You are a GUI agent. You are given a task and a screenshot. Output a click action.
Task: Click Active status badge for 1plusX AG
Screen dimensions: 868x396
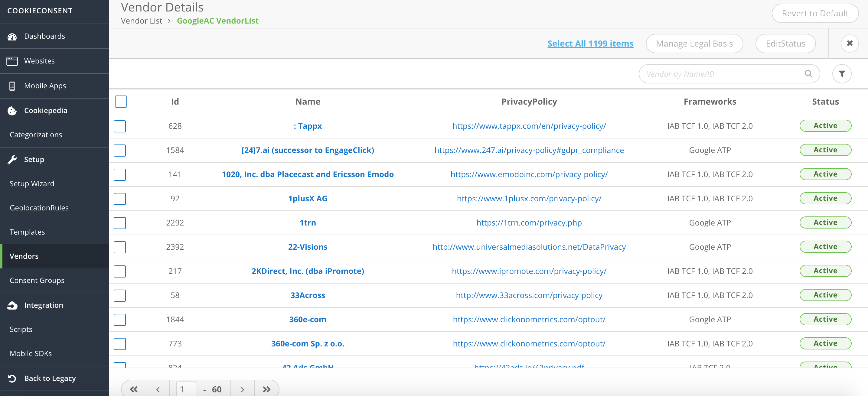pos(825,198)
